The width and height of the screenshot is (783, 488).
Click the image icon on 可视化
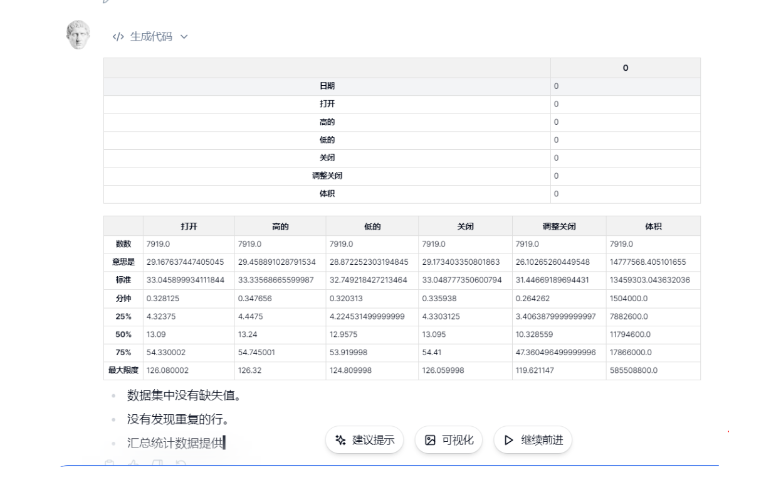(430, 440)
